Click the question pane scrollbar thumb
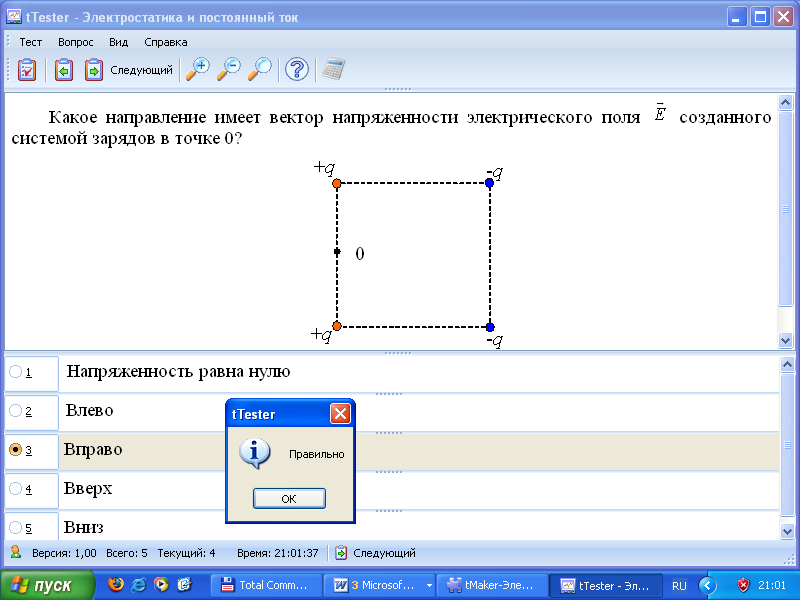The height and width of the screenshot is (600, 800). (x=785, y=209)
